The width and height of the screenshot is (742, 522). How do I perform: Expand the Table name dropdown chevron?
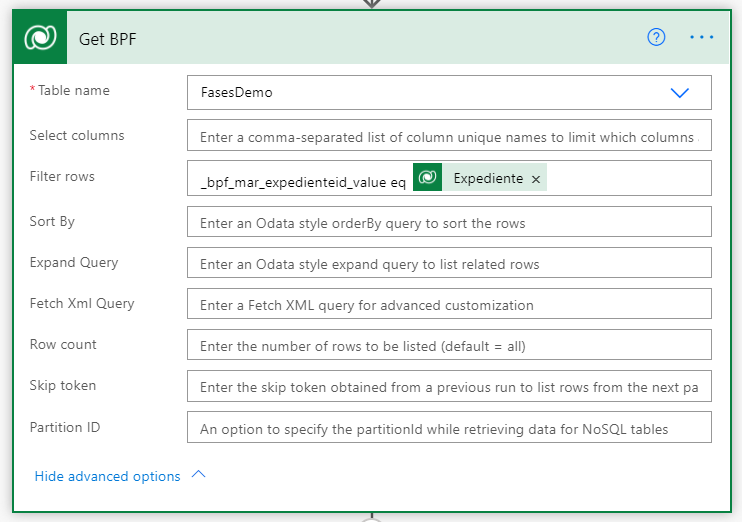(x=680, y=92)
